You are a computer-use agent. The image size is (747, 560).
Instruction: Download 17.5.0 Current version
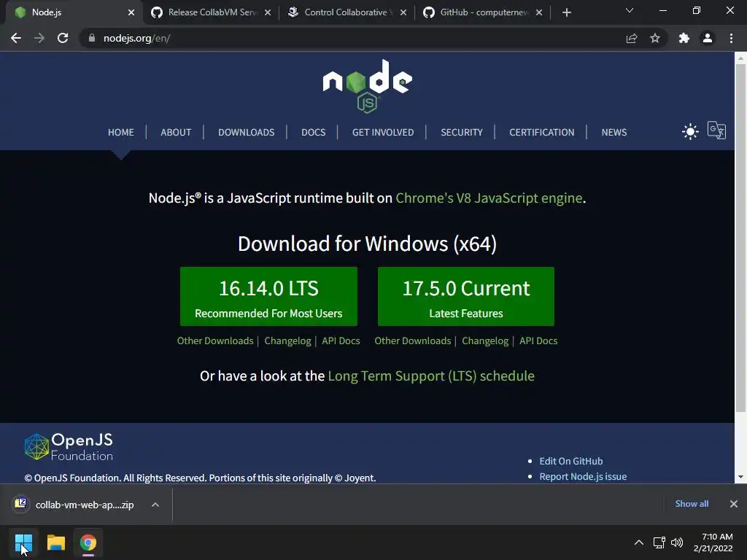click(466, 297)
